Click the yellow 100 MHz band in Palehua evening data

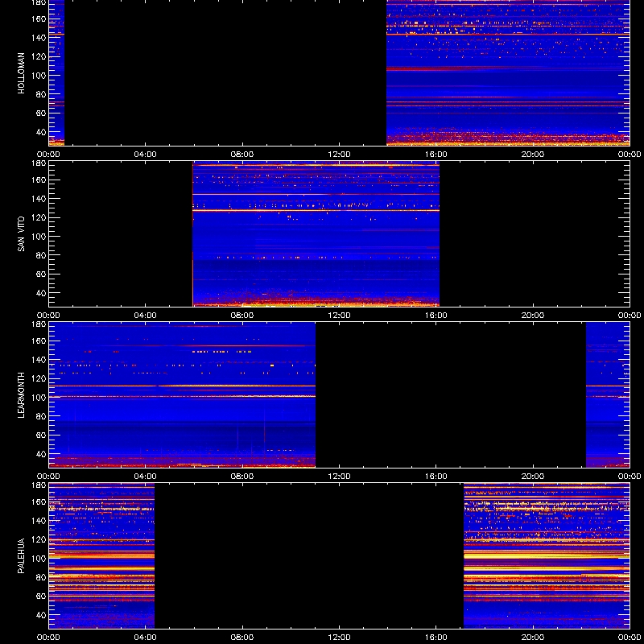click(x=547, y=555)
